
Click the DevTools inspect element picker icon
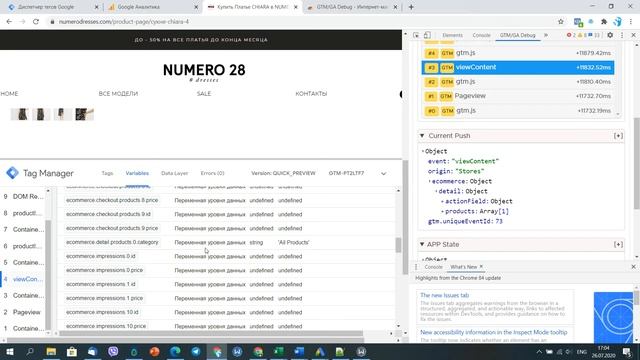point(416,36)
